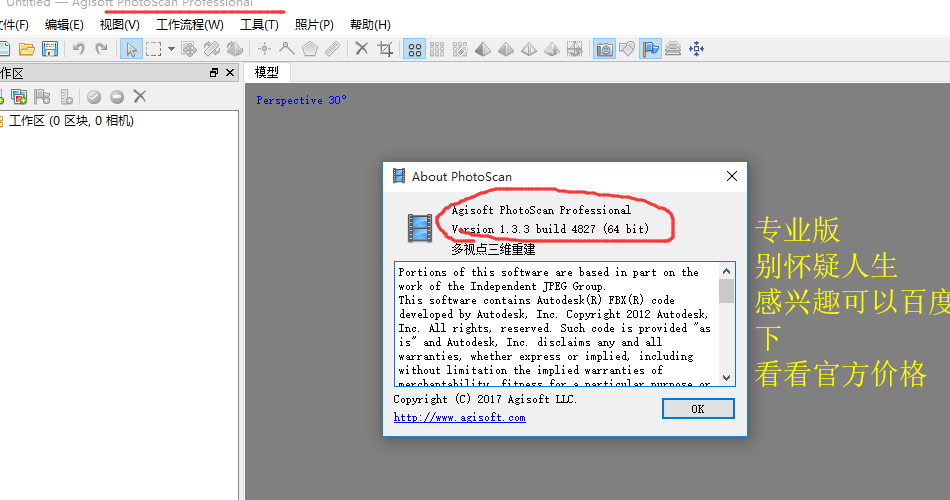Open the 视图(V) menu
Viewport: 950px width, 500px height.
119,25
